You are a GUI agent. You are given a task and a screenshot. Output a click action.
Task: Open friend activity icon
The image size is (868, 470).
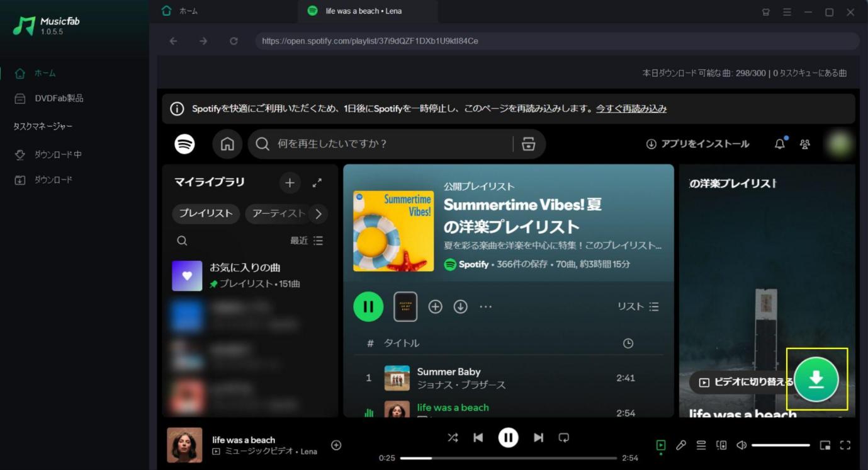tap(804, 144)
